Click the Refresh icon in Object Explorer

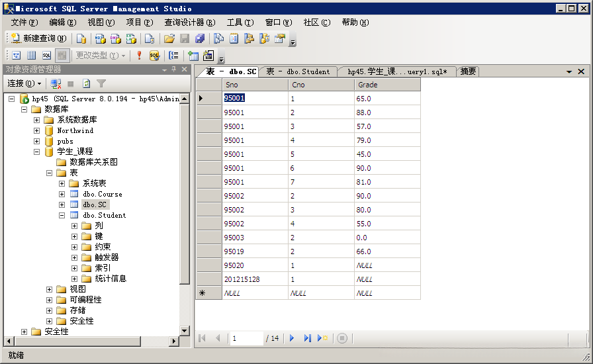click(86, 83)
